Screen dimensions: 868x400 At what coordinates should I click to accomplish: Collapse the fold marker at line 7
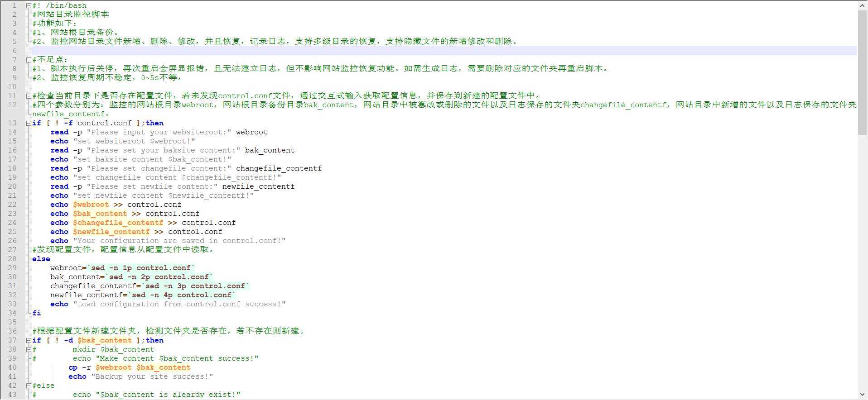coord(29,60)
